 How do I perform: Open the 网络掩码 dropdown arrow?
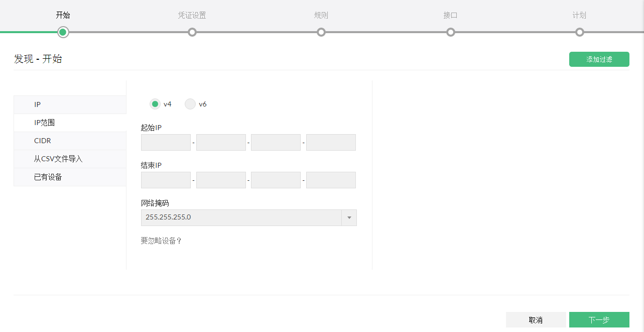click(349, 217)
